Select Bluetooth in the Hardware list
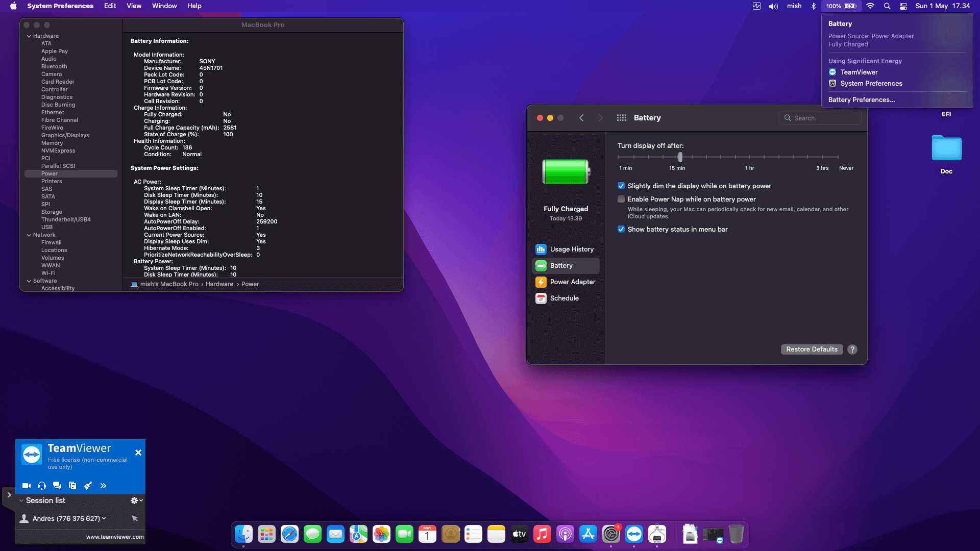This screenshot has width=980, height=551. coord(54,66)
